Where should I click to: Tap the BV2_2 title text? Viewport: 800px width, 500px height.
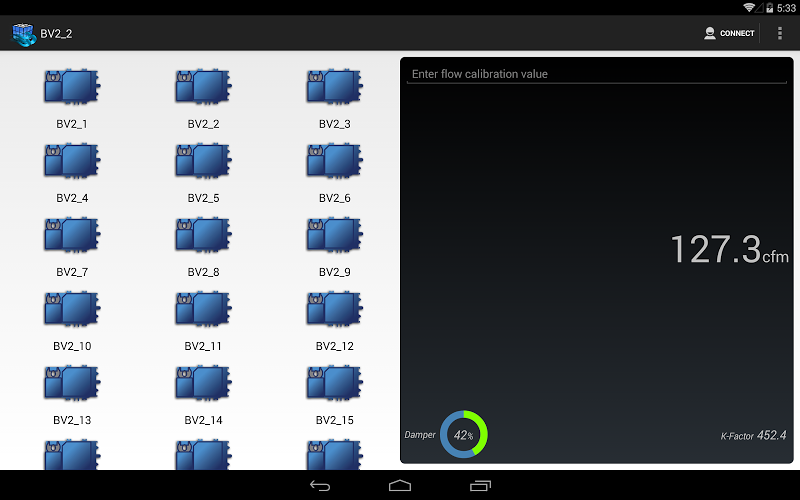click(x=56, y=34)
